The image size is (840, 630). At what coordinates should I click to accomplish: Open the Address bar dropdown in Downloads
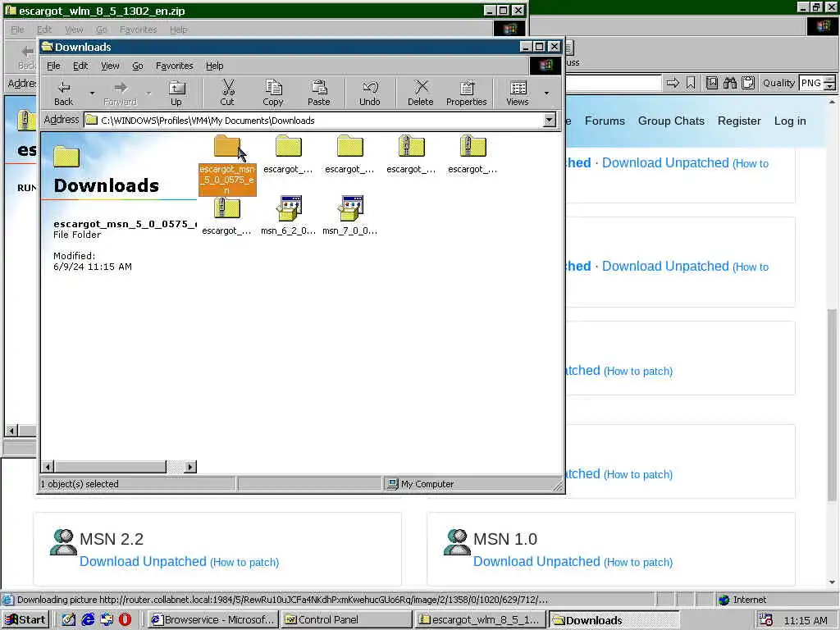550,120
